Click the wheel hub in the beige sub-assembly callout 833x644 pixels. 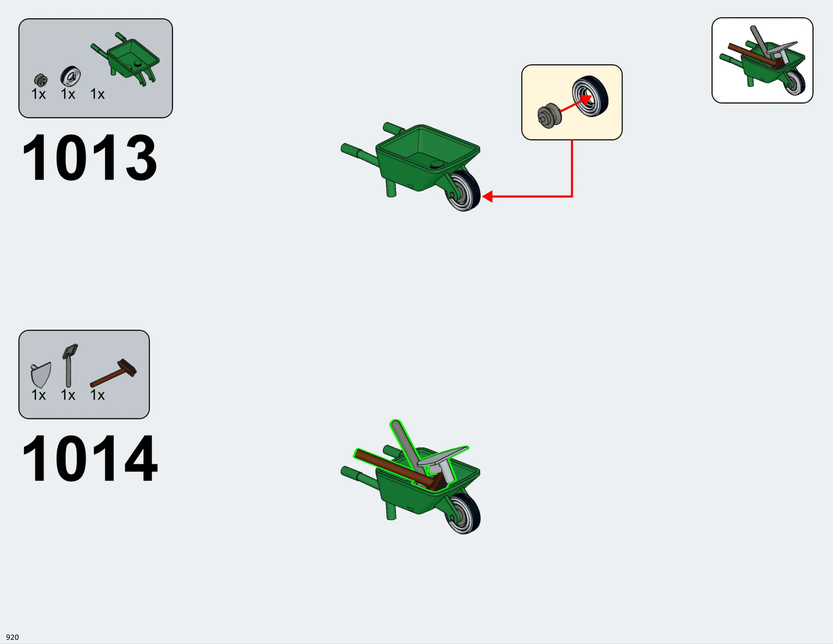pyautogui.click(x=549, y=116)
